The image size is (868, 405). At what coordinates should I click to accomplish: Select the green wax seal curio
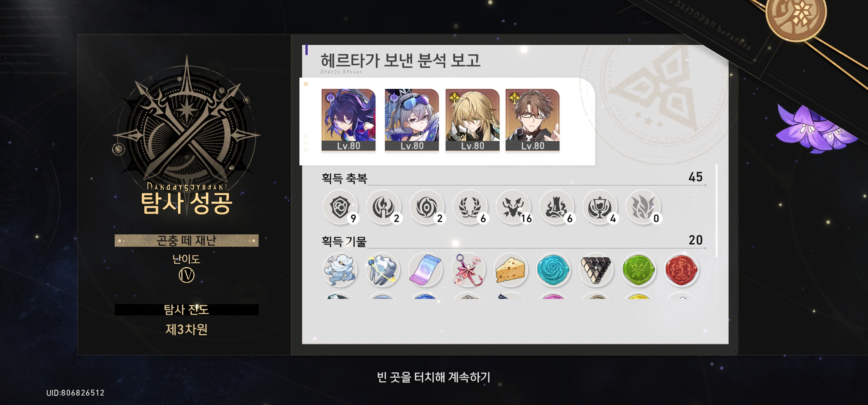(639, 270)
